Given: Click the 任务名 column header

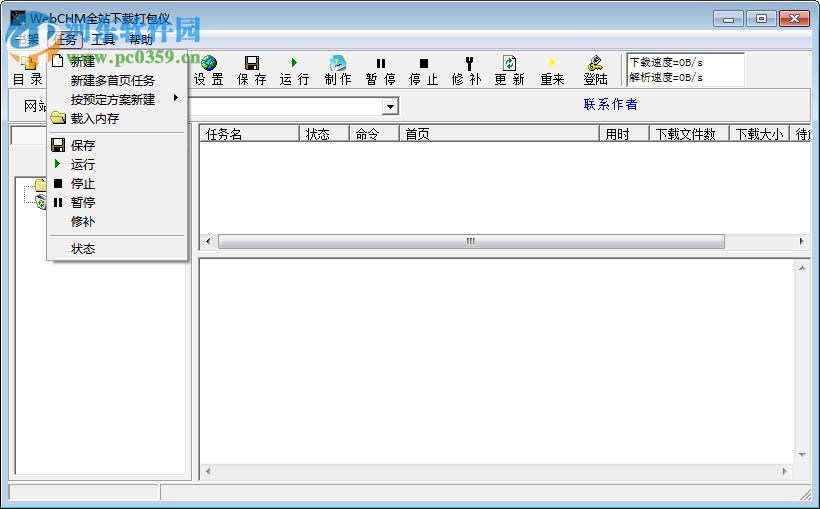Looking at the screenshot, I should click(x=249, y=134).
